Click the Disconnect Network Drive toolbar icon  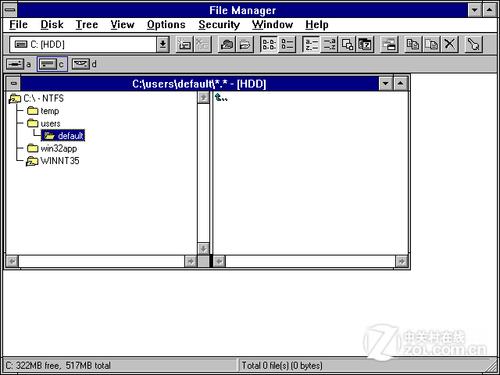[202, 44]
